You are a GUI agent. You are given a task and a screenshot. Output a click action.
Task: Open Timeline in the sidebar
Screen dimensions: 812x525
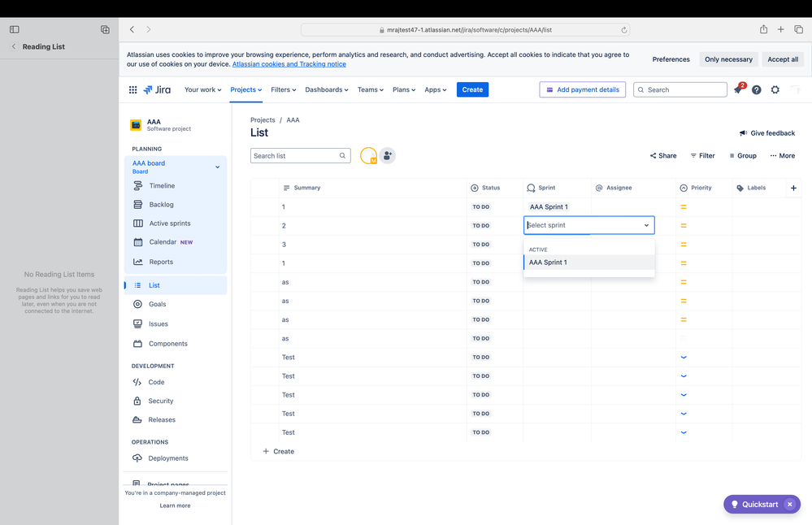pyautogui.click(x=176, y=185)
